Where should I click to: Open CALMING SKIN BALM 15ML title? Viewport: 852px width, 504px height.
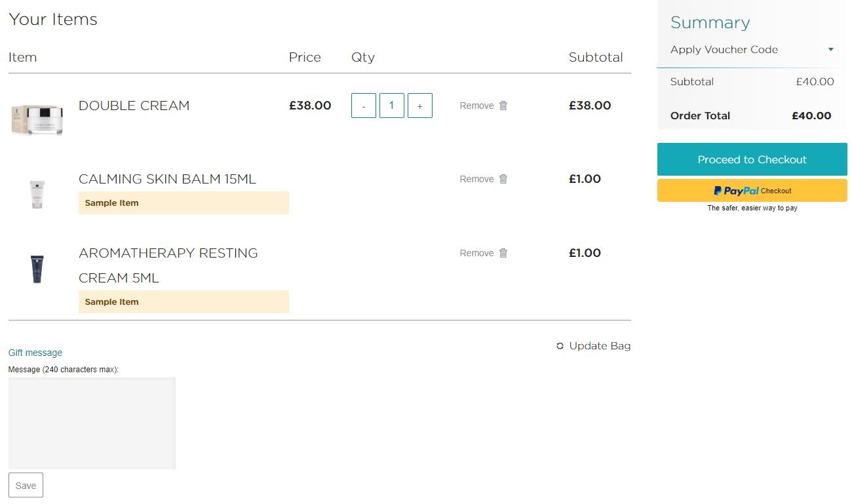pyautogui.click(x=167, y=179)
